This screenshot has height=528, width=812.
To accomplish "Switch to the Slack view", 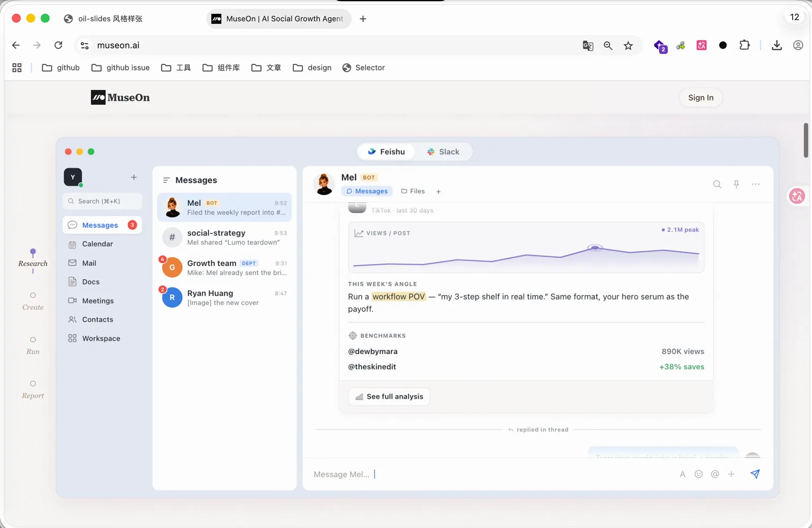I will click(443, 152).
